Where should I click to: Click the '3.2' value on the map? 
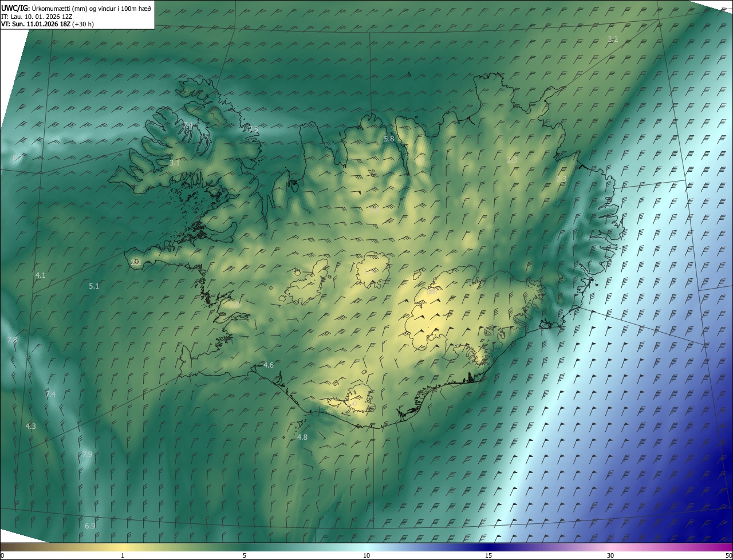pyautogui.click(x=613, y=39)
